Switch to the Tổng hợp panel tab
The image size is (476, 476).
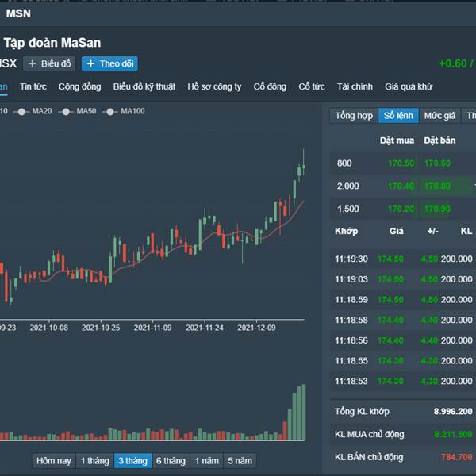point(354,116)
